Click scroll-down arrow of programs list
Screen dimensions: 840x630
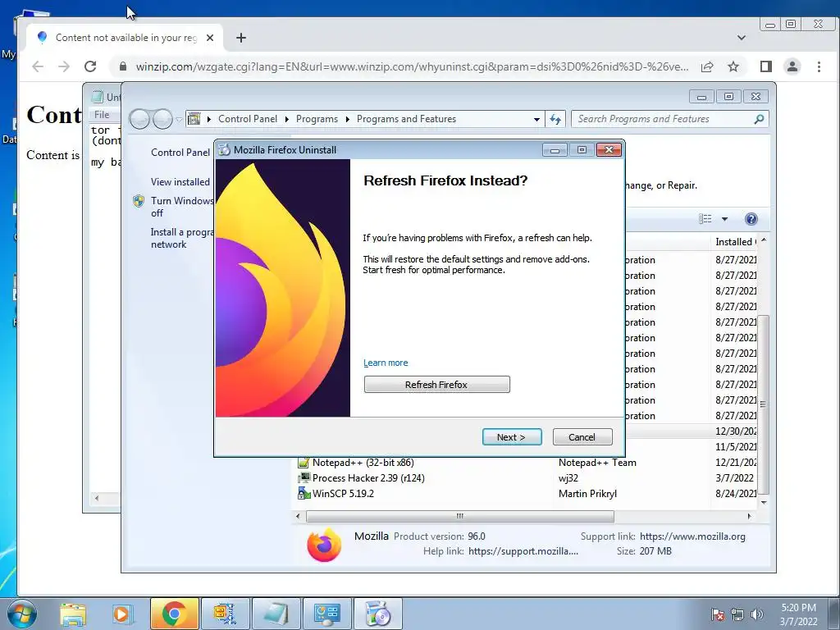pos(764,503)
